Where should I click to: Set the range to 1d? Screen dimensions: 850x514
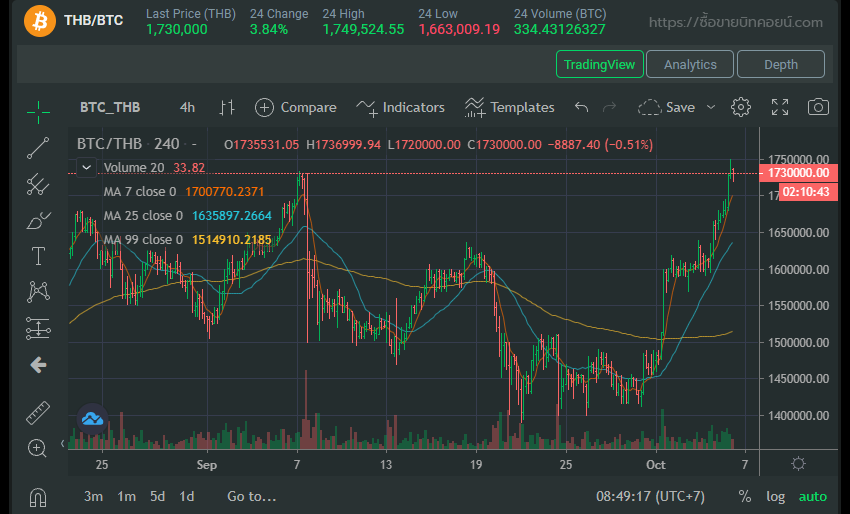click(187, 496)
